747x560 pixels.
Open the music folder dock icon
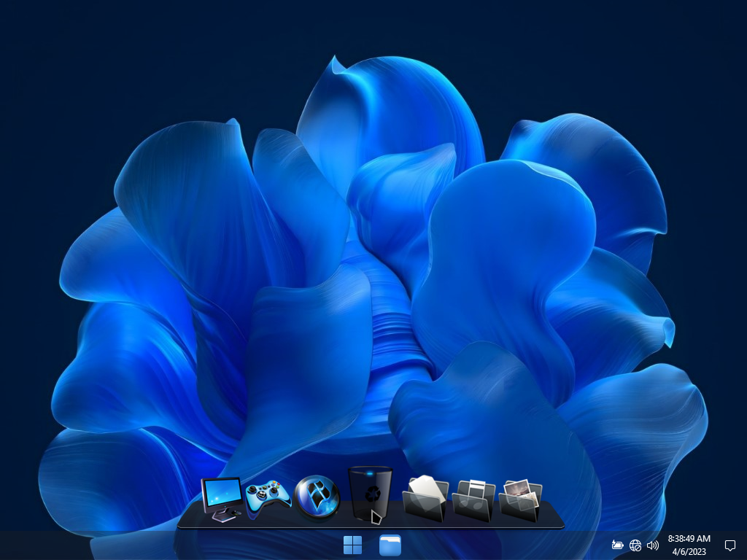pyautogui.click(x=473, y=500)
